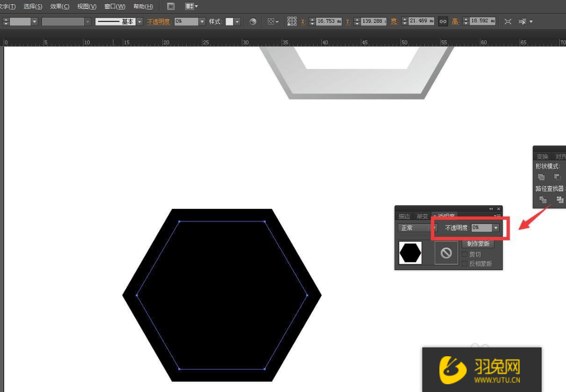Click the Y position value 139.288
This screenshot has width=566, height=392.
pyautogui.click(x=374, y=22)
